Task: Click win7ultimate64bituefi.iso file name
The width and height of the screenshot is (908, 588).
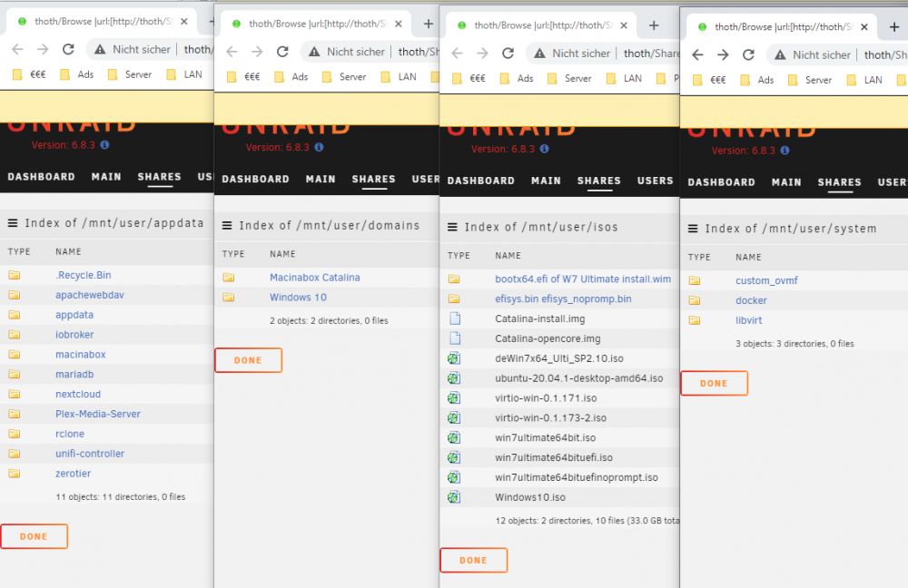Action: click(x=554, y=457)
